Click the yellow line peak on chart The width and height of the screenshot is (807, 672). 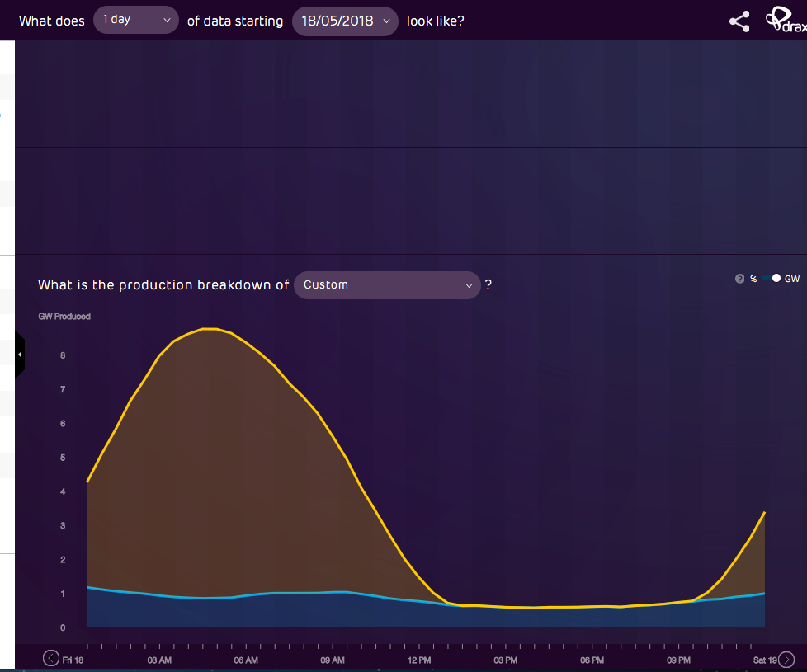click(210, 328)
